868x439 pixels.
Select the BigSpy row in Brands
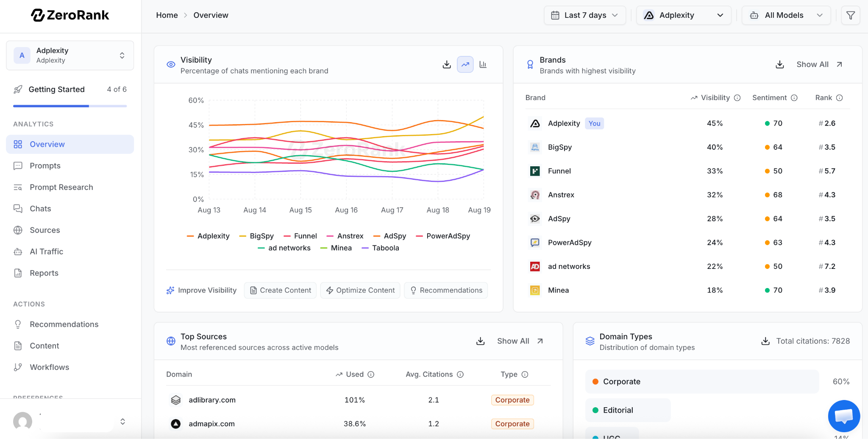point(687,147)
